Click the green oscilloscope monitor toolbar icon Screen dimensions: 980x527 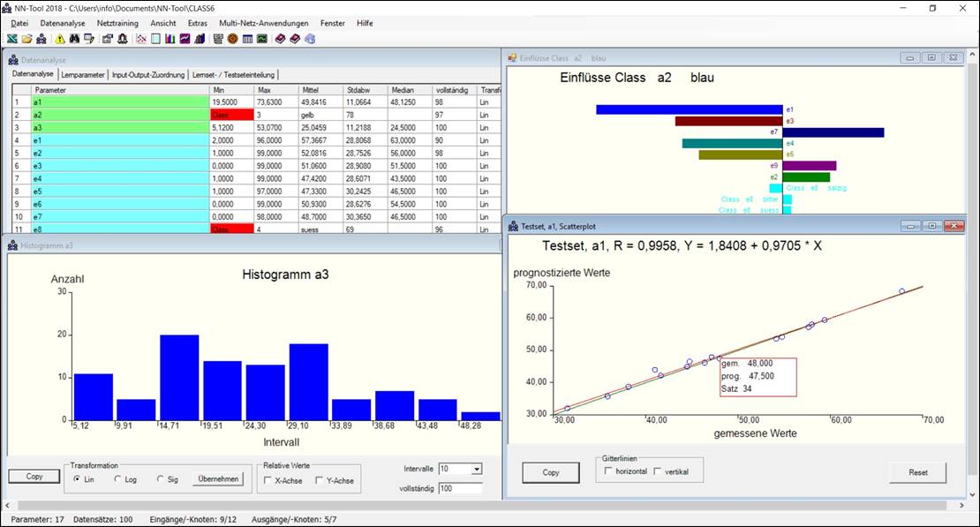pos(261,39)
